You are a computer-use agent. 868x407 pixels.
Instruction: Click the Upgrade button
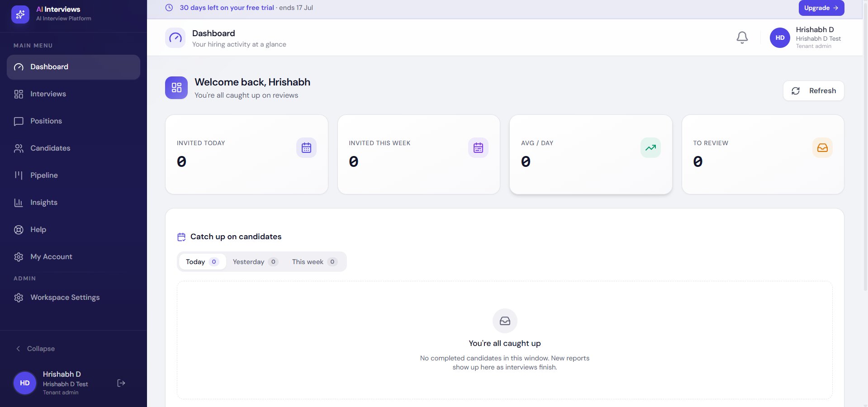(821, 8)
